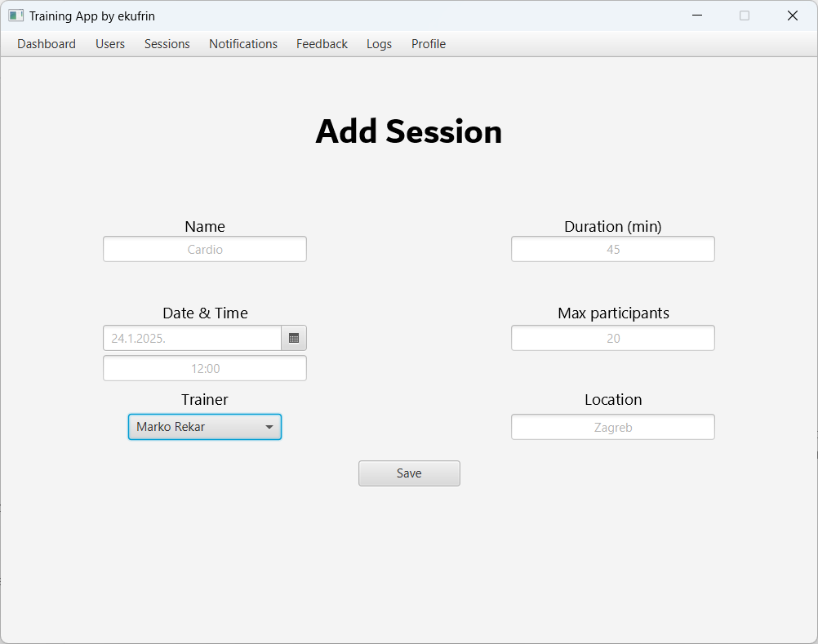Click the Location label

pos(613,399)
